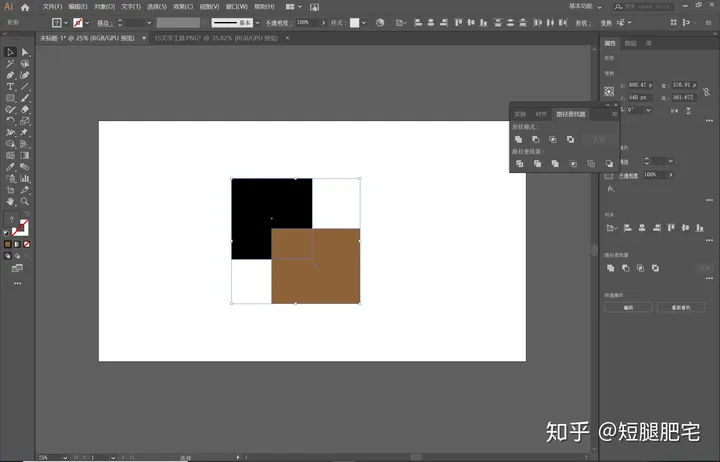Screen dimensions: 720x462
Task: Set Gradient fill mode below swatches
Action: pyautogui.click(x=17, y=244)
